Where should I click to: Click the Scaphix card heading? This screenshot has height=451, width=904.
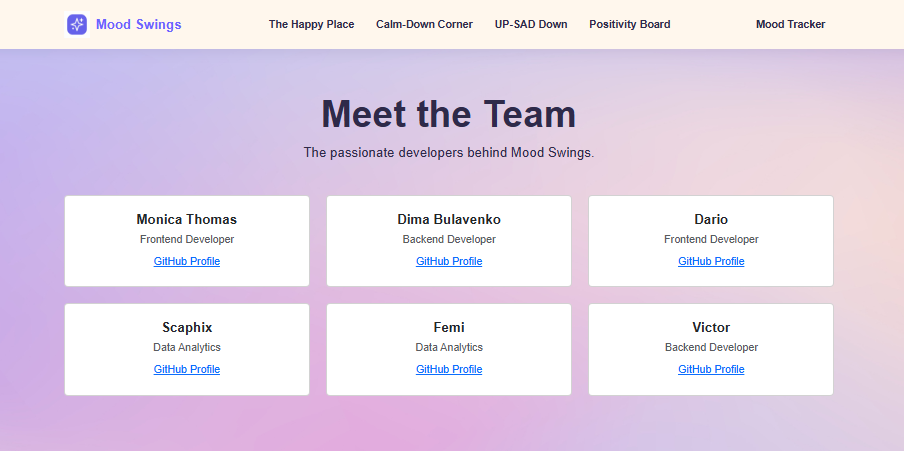187,328
